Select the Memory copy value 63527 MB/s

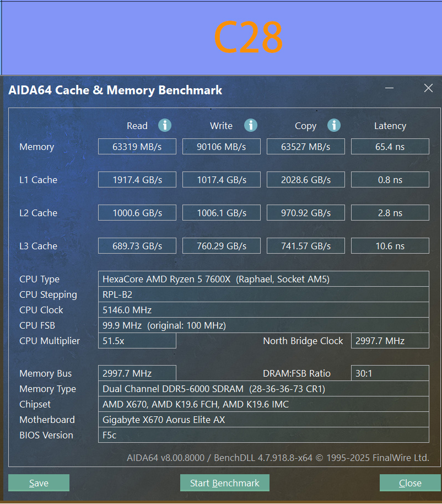pyautogui.click(x=306, y=147)
